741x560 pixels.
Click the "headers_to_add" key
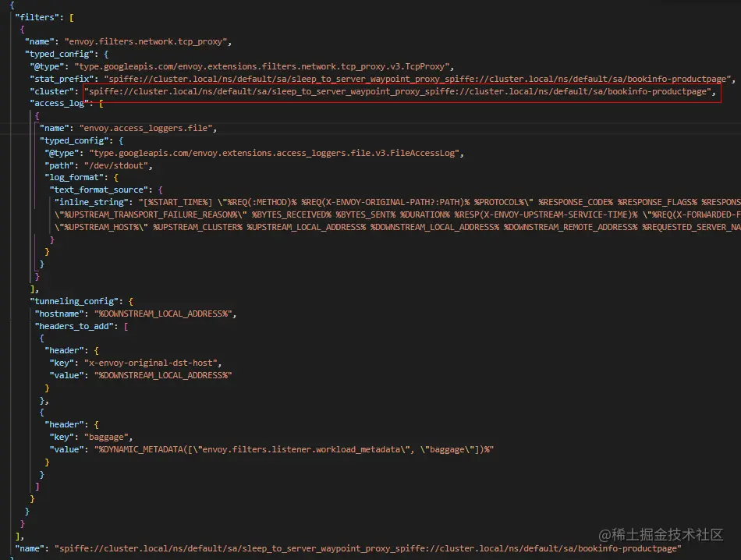click(74, 326)
